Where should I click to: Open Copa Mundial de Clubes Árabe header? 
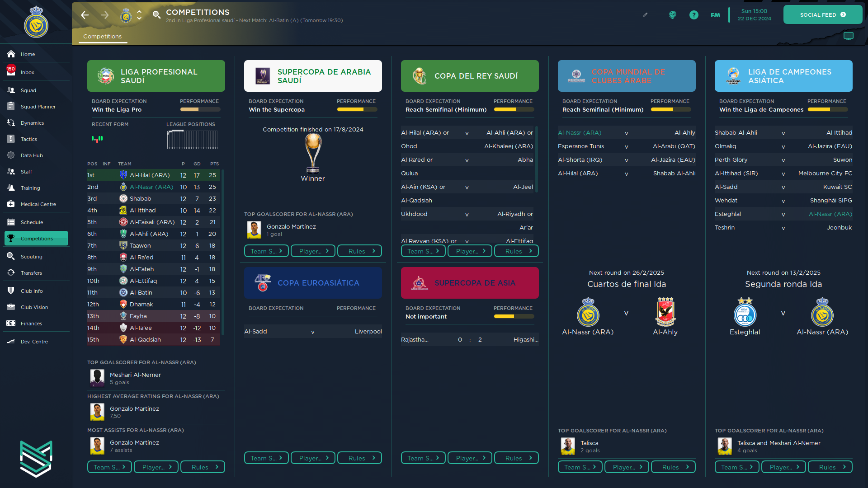click(x=627, y=76)
